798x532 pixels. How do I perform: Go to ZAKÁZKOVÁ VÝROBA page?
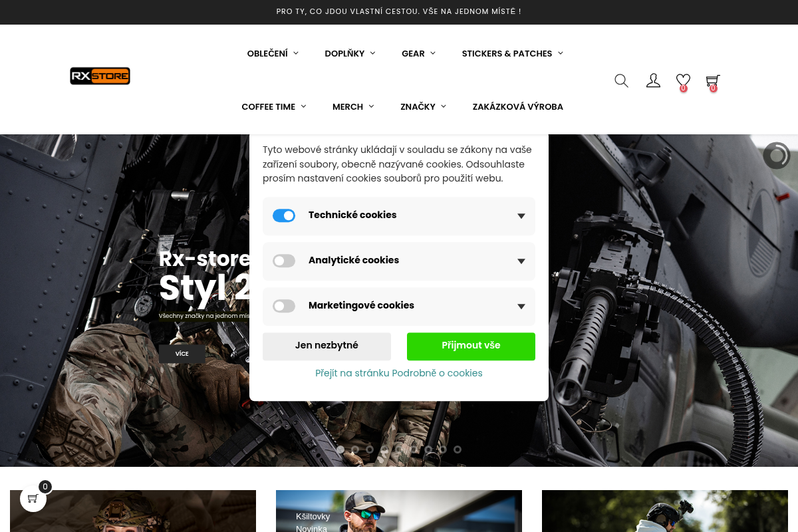518,106
